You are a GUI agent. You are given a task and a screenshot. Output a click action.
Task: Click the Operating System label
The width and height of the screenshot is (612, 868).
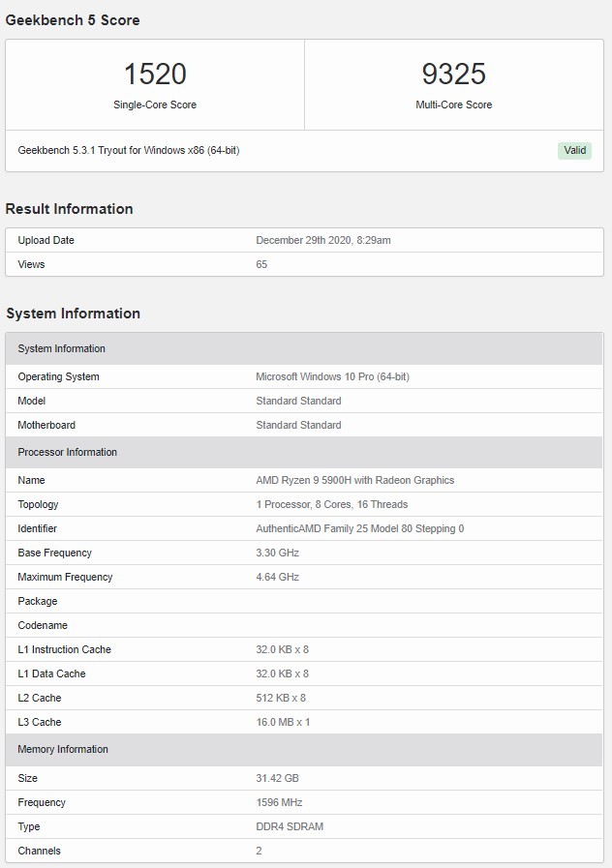coord(59,377)
